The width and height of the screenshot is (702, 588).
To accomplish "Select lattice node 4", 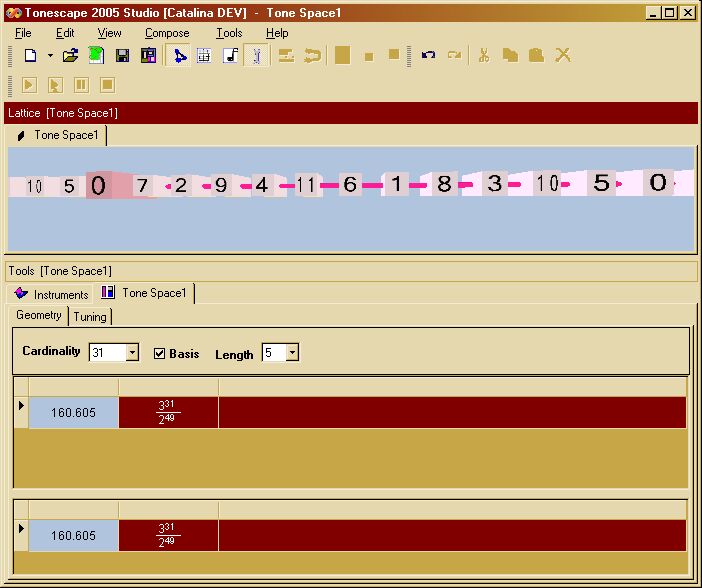I will click(261, 185).
